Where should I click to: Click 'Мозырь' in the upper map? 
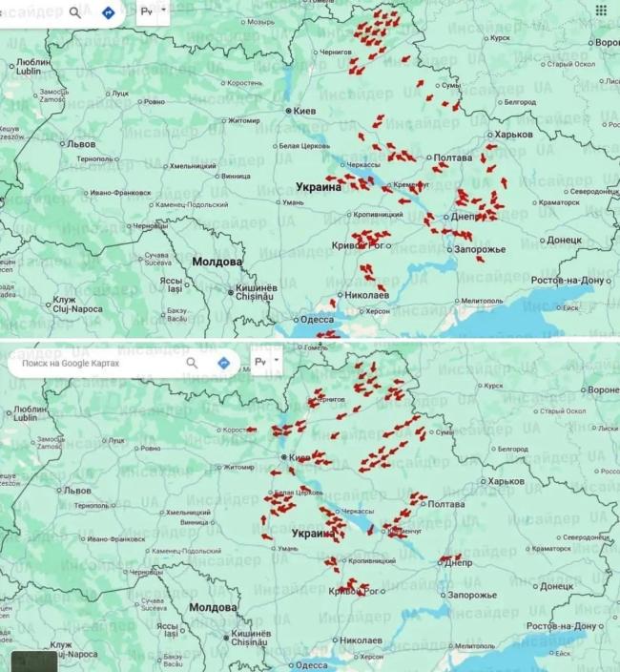click(x=260, y=22)
